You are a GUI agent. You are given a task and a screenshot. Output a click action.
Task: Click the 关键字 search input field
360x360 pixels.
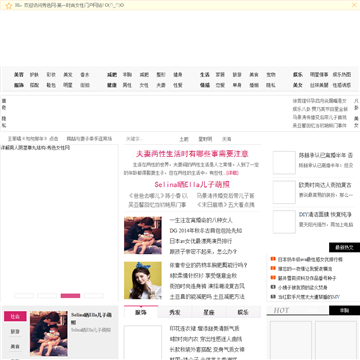[148, 139]
